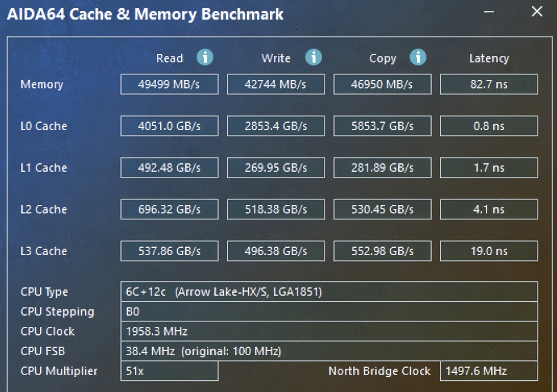Click the L3 Cache row label
The width and height of the screenshot is (557, 392).
click(44, 251)
